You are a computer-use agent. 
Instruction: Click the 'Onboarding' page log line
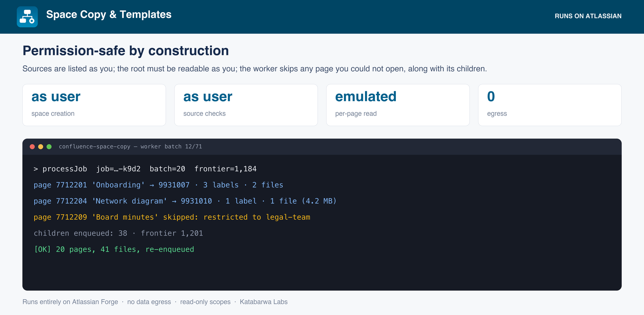click(159, 185)
